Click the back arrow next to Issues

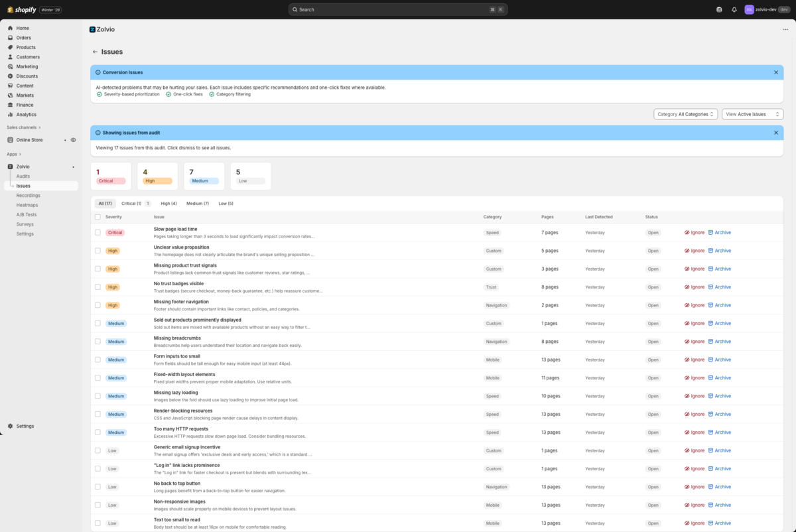(x=95, y=52)
